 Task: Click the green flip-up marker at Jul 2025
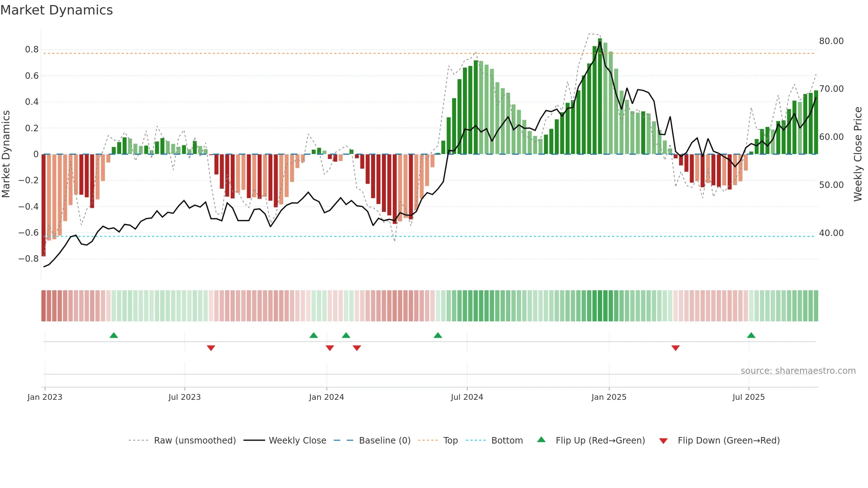(x=751, y=335)
